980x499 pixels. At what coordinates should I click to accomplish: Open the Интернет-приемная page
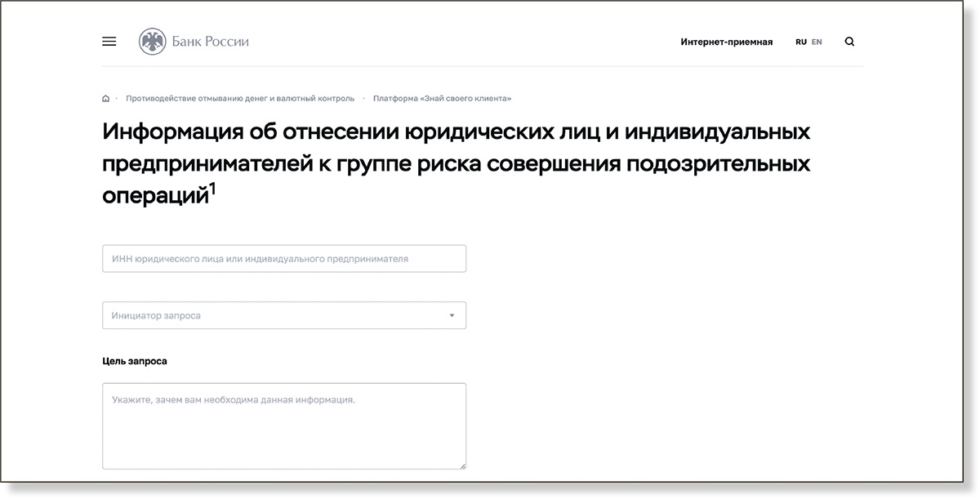tap(726, 42)
